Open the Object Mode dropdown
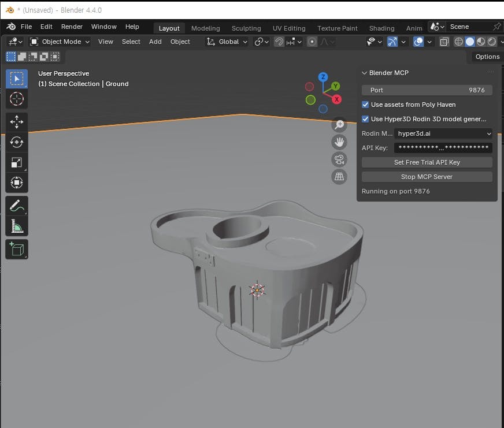This screenshot has height=428, width=504. click(60, 42)
